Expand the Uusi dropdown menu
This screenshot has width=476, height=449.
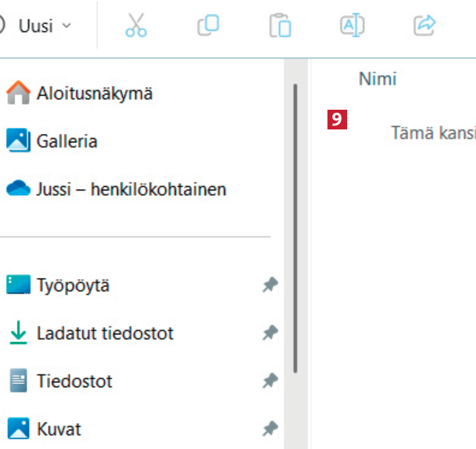tap(36, 26)
